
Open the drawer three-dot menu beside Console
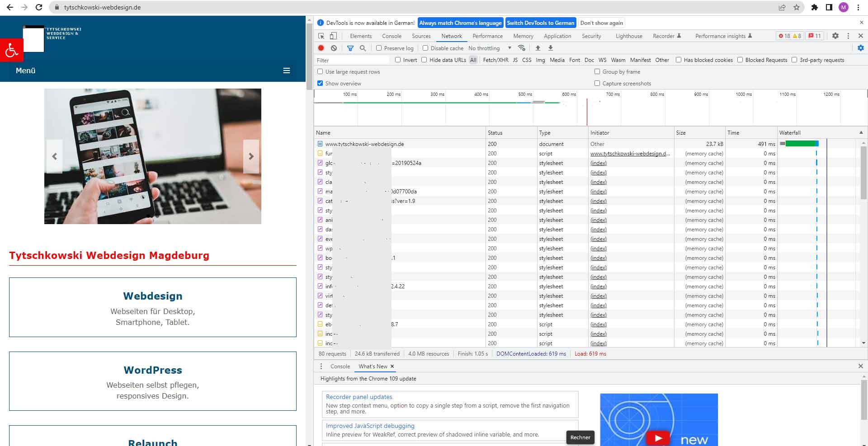click(x=321, y=366)
